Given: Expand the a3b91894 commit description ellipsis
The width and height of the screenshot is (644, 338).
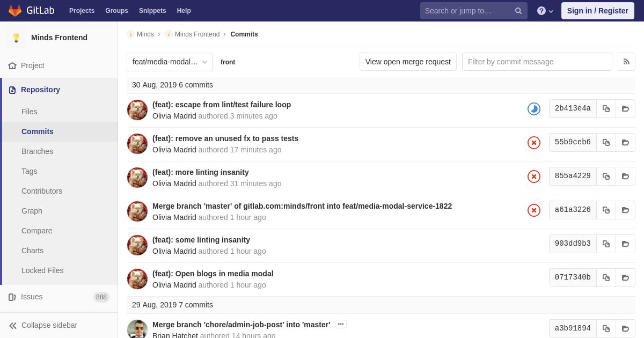Looking at the screenshot, I should pyautogui.click(x=341, y=324).
